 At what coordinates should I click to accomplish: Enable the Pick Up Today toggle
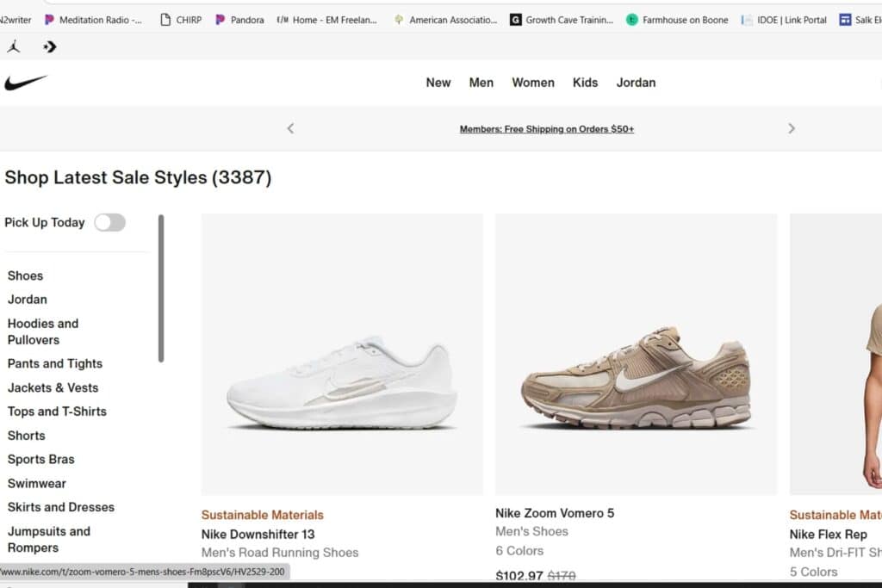109,222
